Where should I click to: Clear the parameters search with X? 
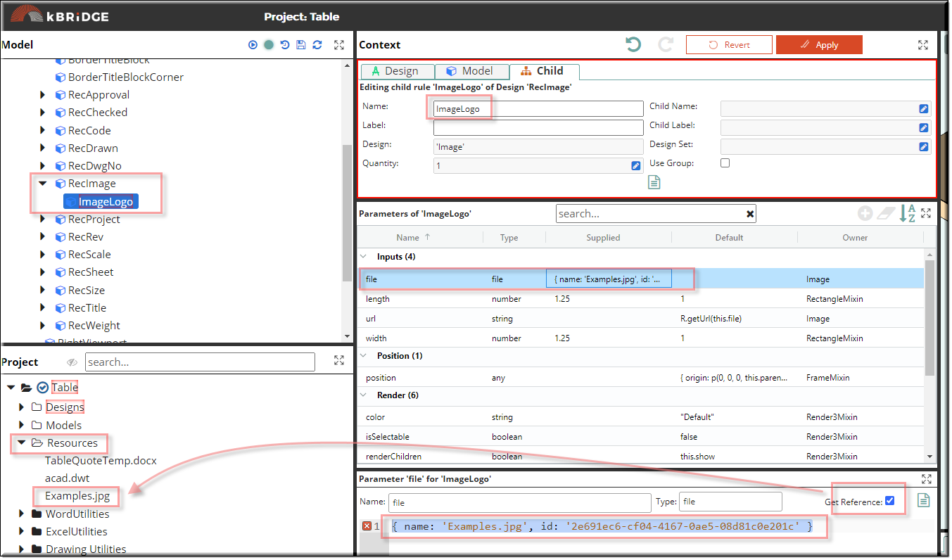(750, 214)
